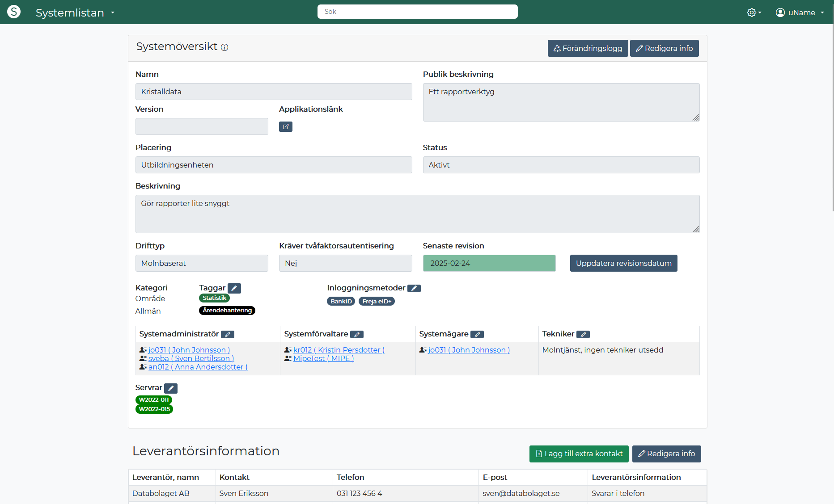The image size is (834, 504).
Task: Click Redigera info in Systemöversikt
Action: tap(664, 48)
